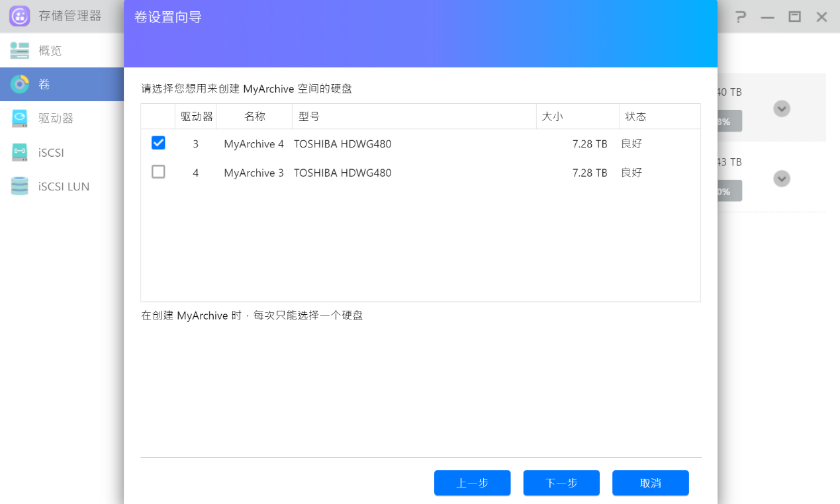Click the iSCSI sidebar icon
This screenshot has width=840, height=504.
tap(19, 153)
